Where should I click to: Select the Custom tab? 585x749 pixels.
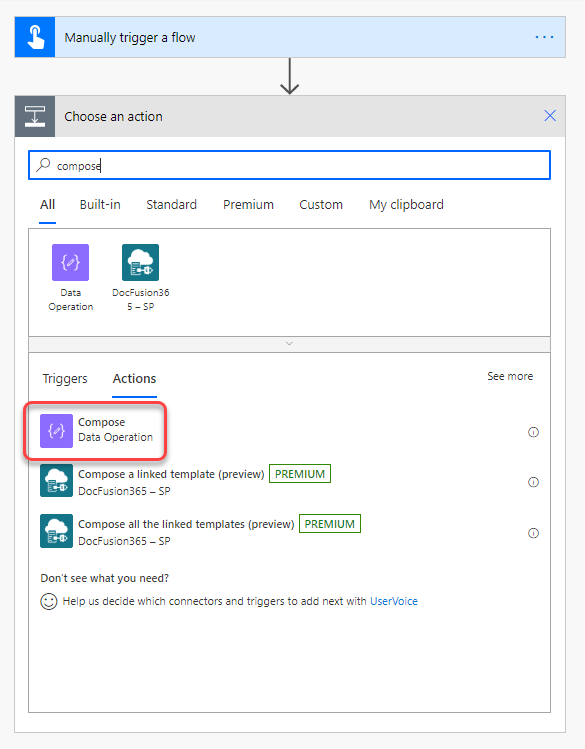321,204
